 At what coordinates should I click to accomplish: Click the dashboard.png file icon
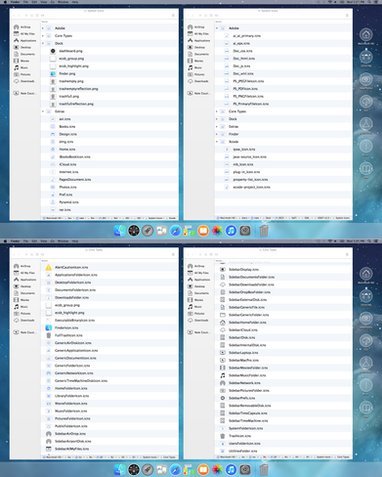[x=53, y=51]
